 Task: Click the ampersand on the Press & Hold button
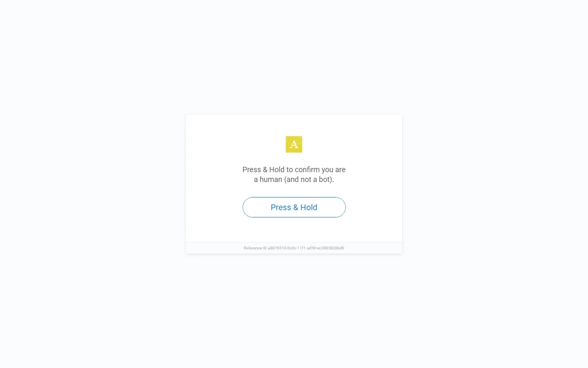coord(296,207)
